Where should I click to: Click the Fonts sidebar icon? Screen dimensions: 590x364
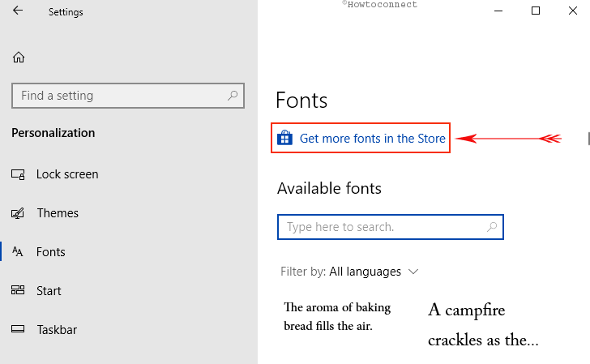(x=18, y=251)
